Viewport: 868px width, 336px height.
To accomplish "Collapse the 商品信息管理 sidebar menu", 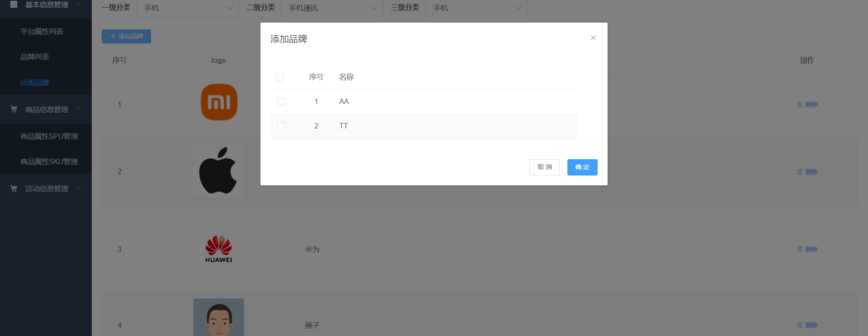I will (x=46, y=109).
